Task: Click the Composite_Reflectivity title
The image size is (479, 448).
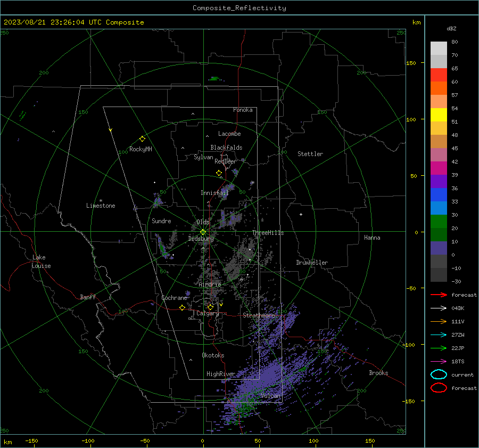Action: click(x=240, y=8)
